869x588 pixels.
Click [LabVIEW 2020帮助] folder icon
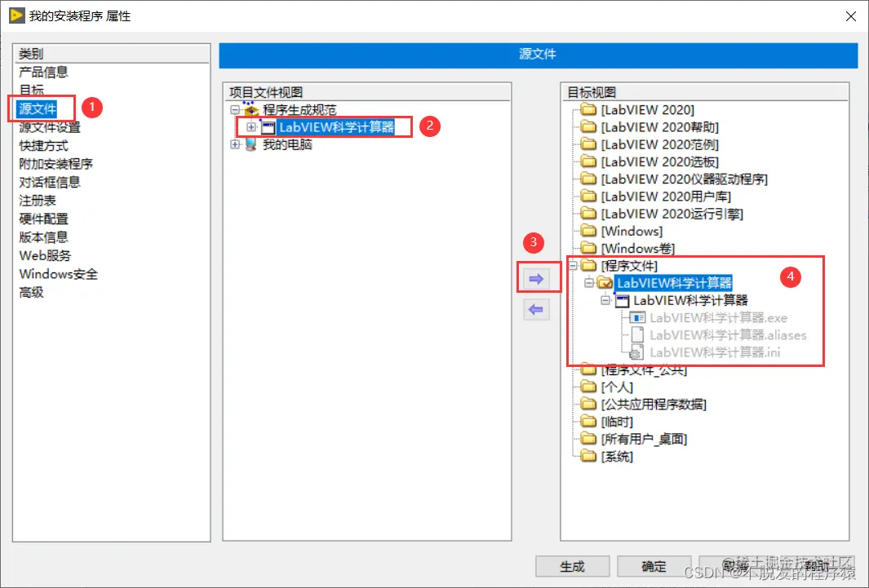click(x=588, y=126)
